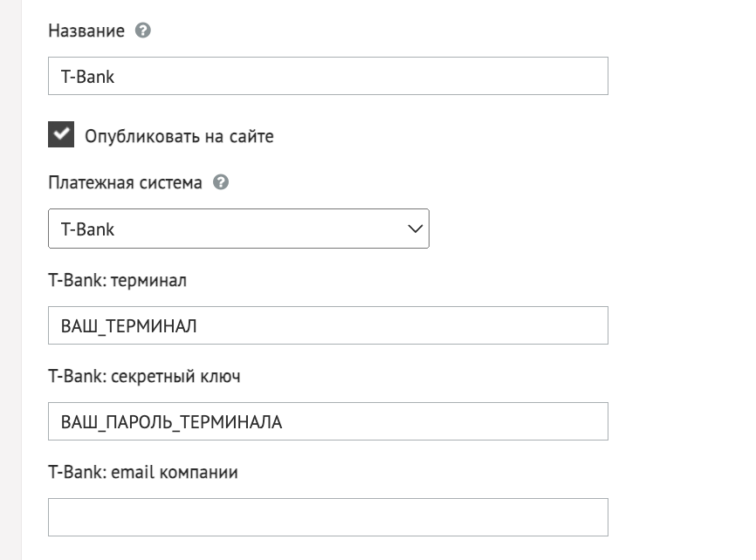Viewport: 756px width, 560px height.
Task: Click the chevron arrow in T-Bank dropdown
Action: pyautogui.click(x=416, y=229)
